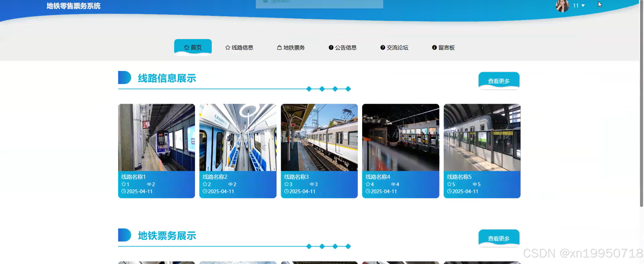Click the star favorite icon on 线路名称4
The height and width of the screenshot is (264, 644).
pyautogui.click(x=368, y=184)
